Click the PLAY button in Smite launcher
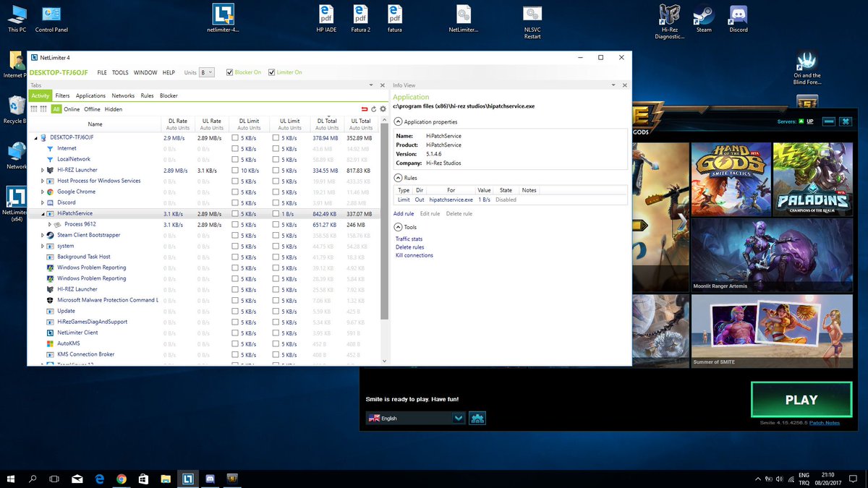 pos(801,400)
